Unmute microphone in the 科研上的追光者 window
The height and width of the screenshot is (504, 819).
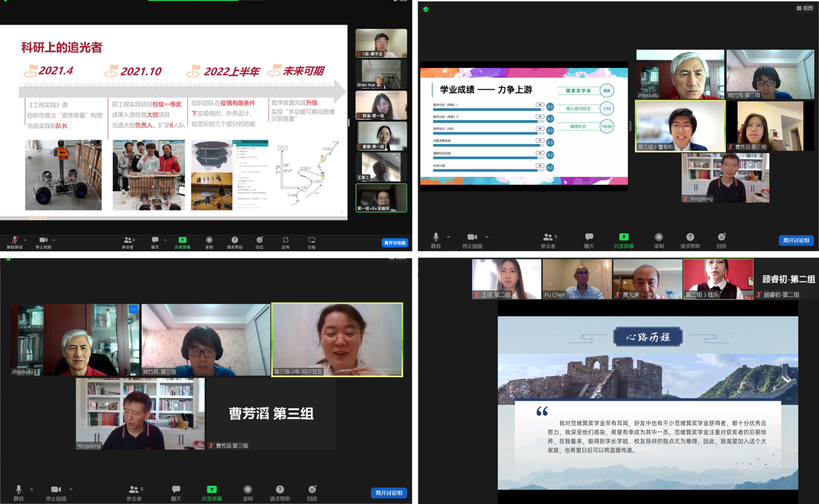click(x=15, y=243)
